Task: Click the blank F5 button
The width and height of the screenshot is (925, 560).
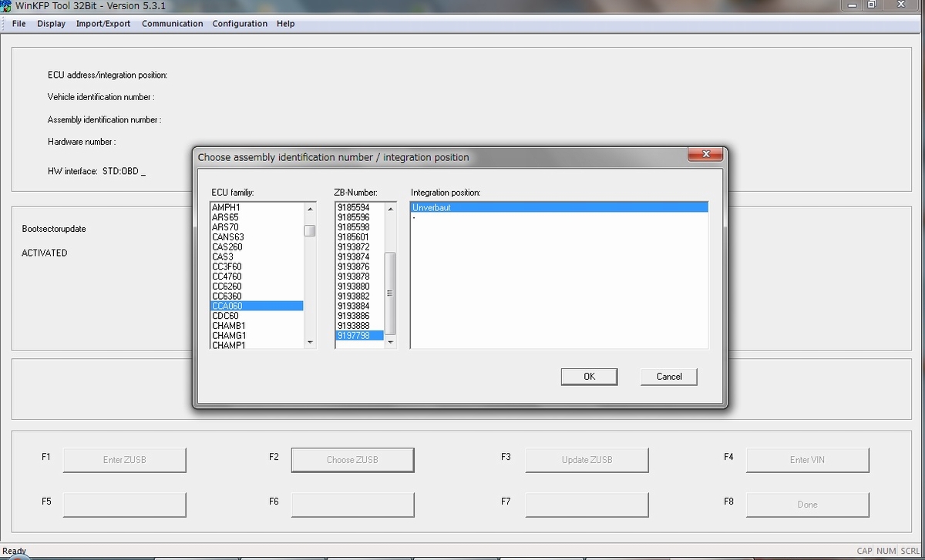Action: [x=124, y=505]
